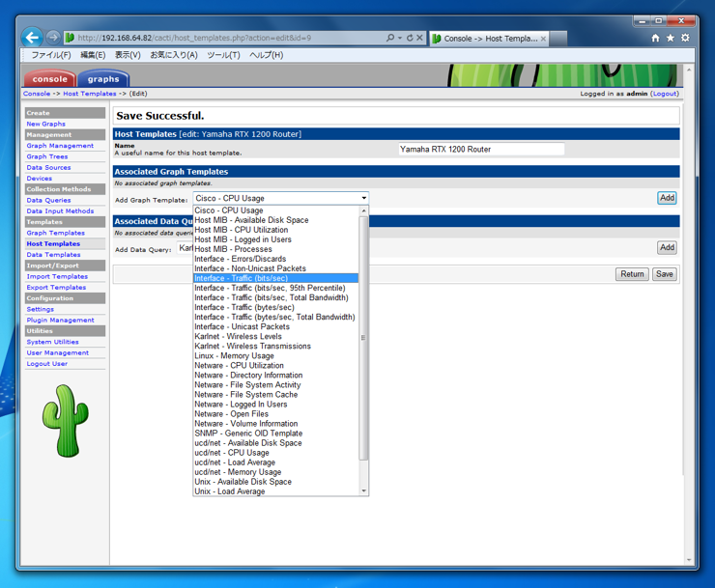The height and width of the screenshot is (588, 715).
Task: Select Cisco - CPU Usage from list
Action: [x=276, y=210]
